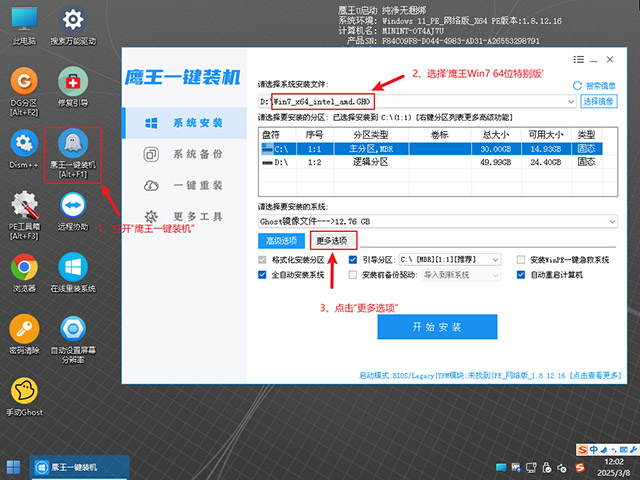Open the Chrome 浏览器 icon

pos(24,273)
